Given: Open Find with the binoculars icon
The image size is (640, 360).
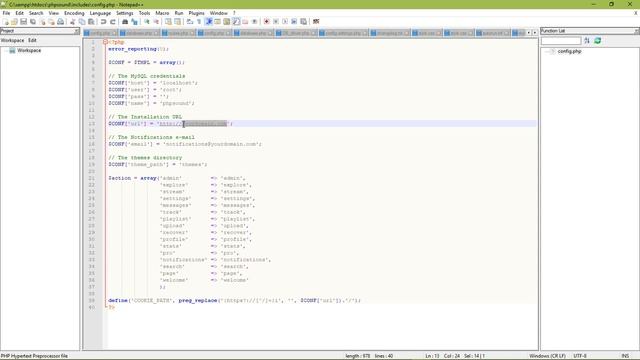Looking at the screenshot, I should pyautogui.click(x=125, y=22).
